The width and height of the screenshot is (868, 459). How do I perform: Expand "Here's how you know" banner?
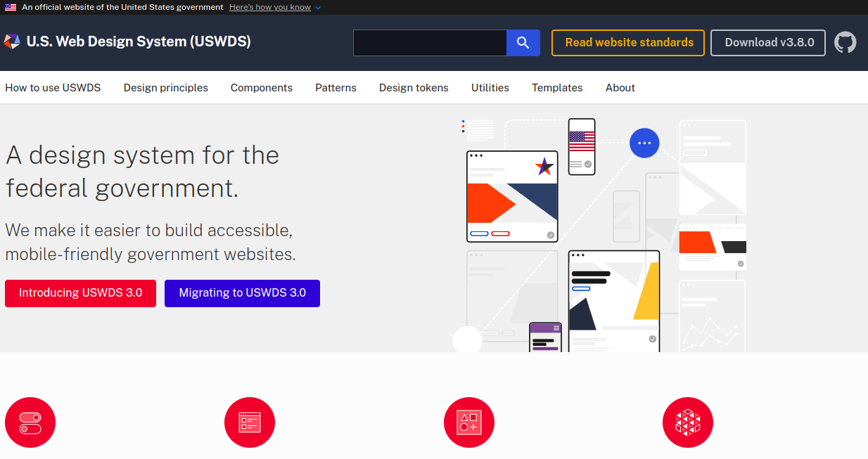point(270,7)
